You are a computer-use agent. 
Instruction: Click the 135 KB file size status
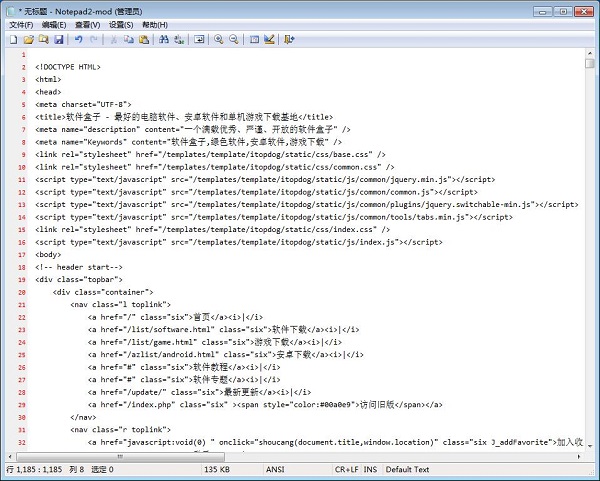(217, 470)
